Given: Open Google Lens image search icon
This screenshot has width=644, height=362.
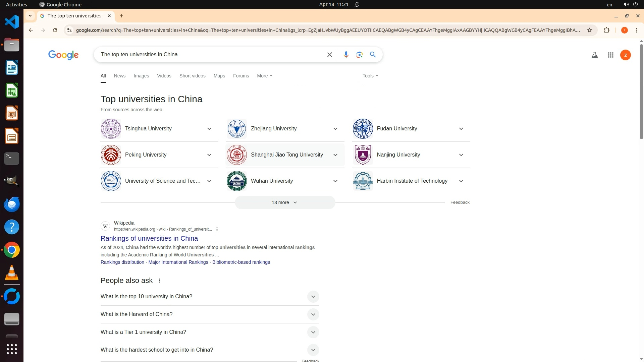Looking at the screenshot, I should [359, 55].
